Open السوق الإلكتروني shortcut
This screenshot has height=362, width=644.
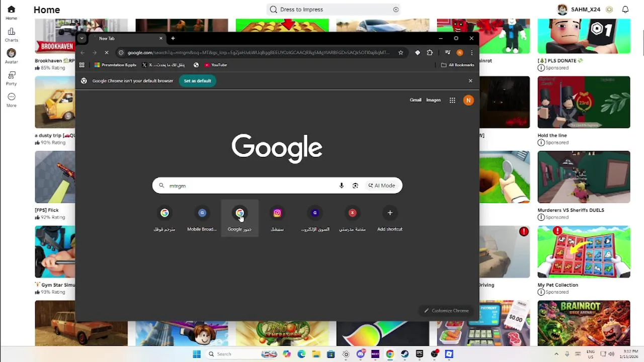click(x=315, y=219)
